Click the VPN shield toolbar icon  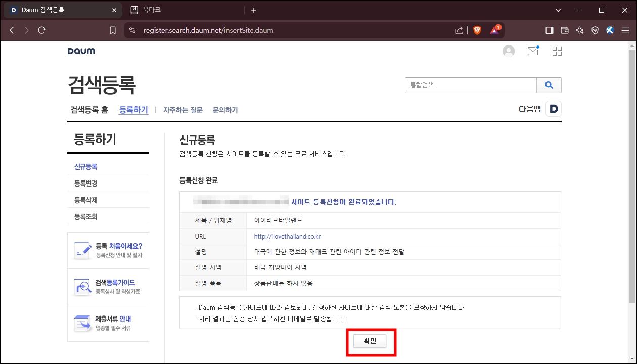(595, 30)
